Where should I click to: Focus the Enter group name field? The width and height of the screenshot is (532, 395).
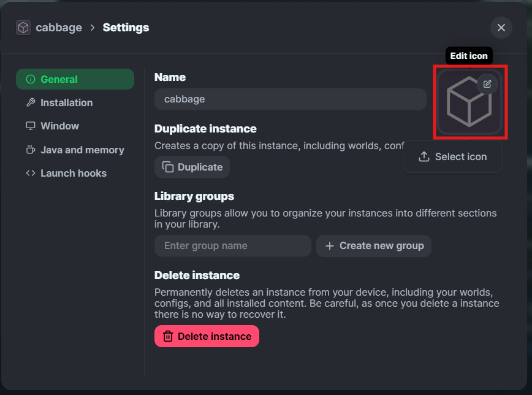(x=232, y=245)
